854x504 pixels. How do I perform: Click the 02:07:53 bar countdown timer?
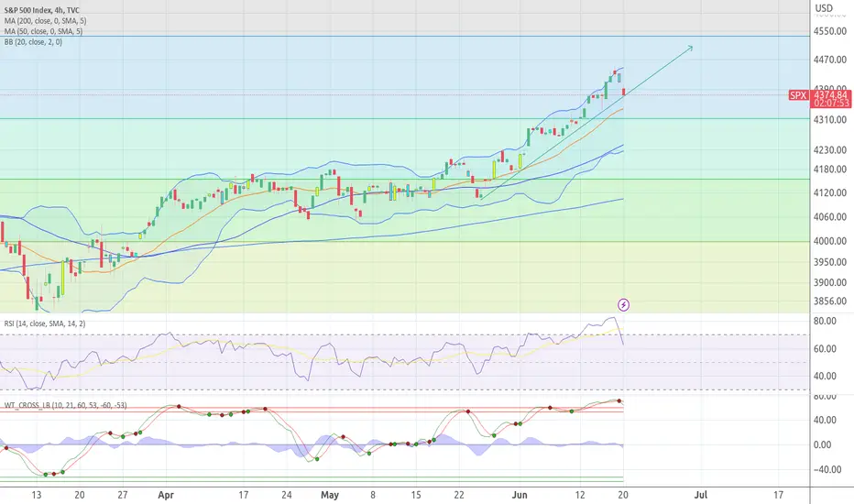coord(830,104)
